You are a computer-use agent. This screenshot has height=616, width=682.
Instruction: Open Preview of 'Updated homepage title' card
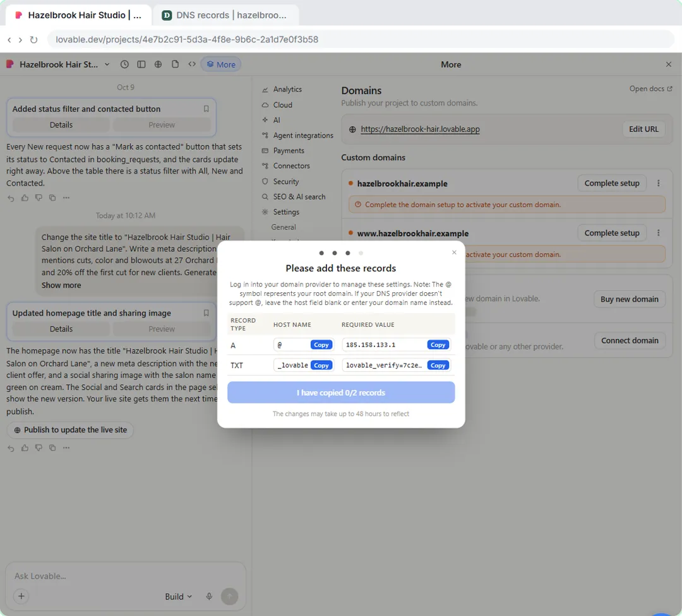click(x=162, y=329)
